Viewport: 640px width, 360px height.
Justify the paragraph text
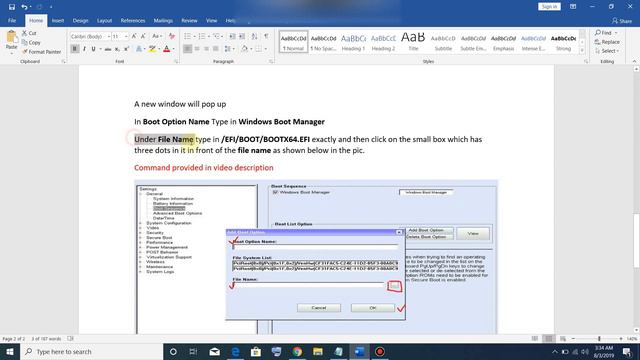pos(216,49)
